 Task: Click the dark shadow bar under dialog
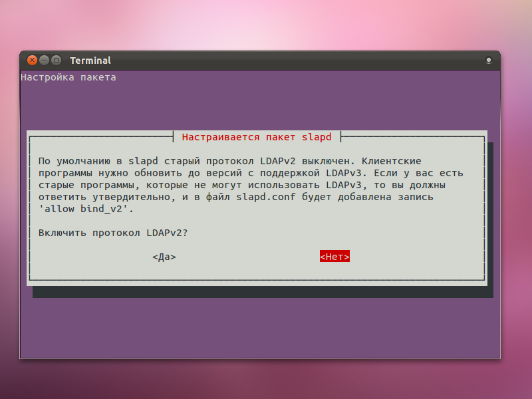(x=259, y=292)
